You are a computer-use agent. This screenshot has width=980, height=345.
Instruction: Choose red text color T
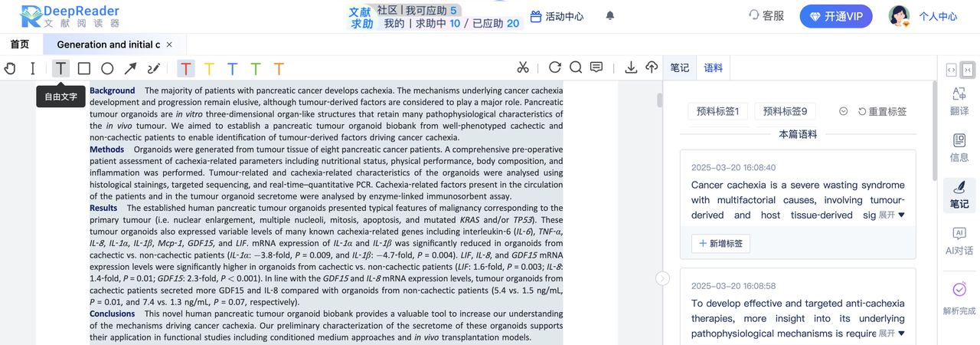186,69
